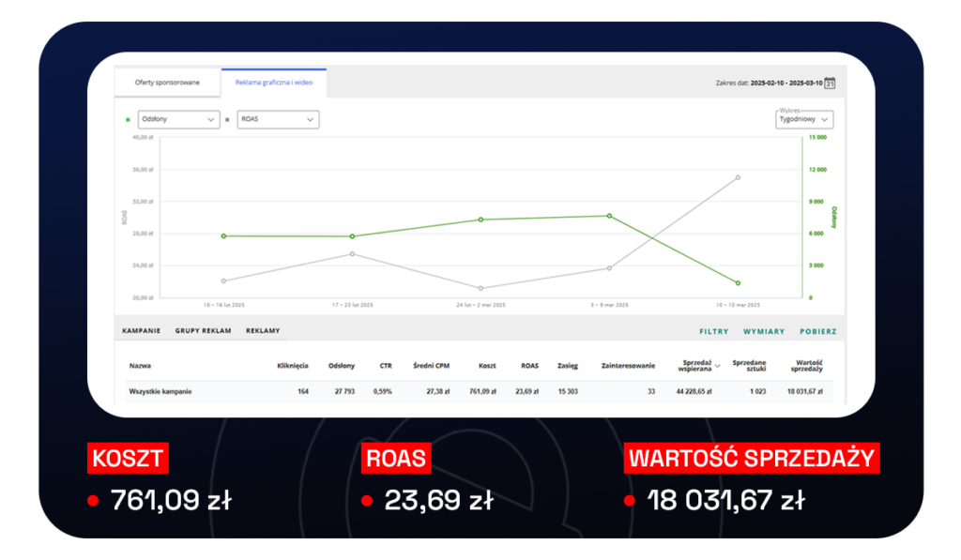This screenshot has height=560, width=961.
Task: Click the Kliknięcia column header
Action: click(x=293, y=366)
